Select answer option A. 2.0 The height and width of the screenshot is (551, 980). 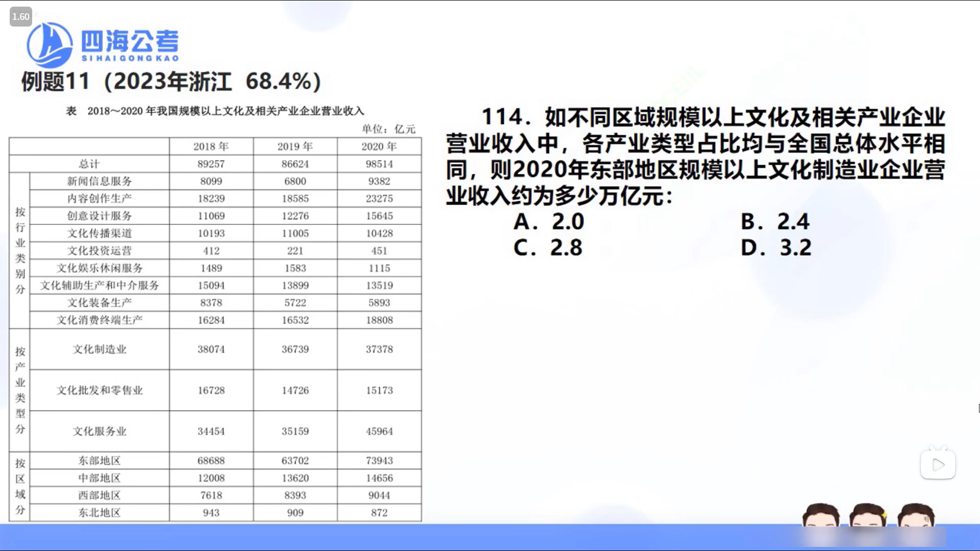coord(548,222)
